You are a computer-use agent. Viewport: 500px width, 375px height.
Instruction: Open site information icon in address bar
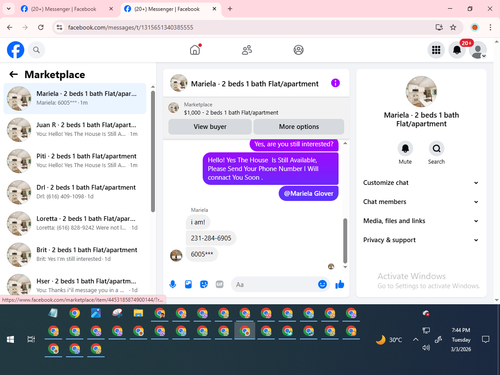coord(59,27)
